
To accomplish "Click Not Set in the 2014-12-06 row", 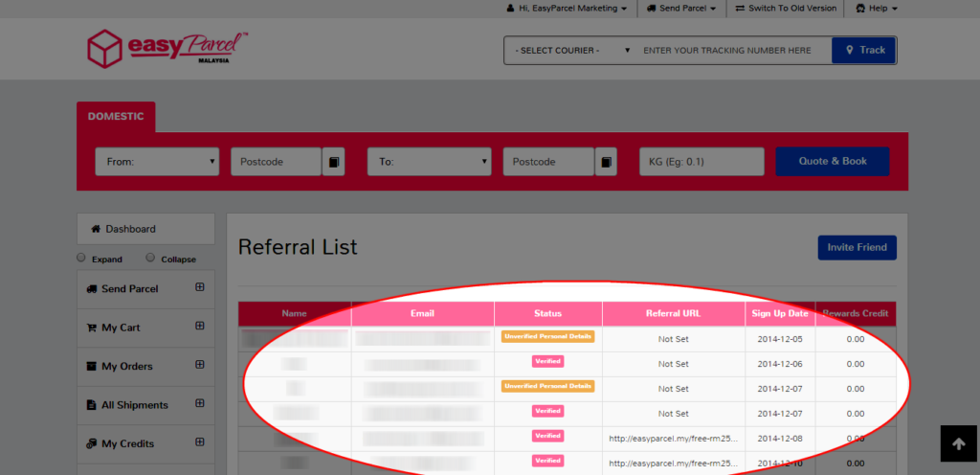I will point(673,364).
